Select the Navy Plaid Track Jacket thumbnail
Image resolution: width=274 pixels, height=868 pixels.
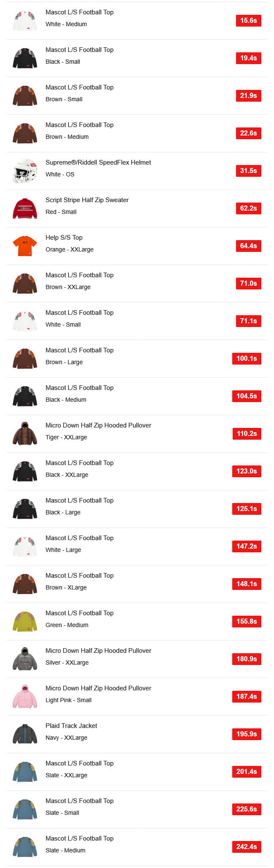click(x=25, y=734)
